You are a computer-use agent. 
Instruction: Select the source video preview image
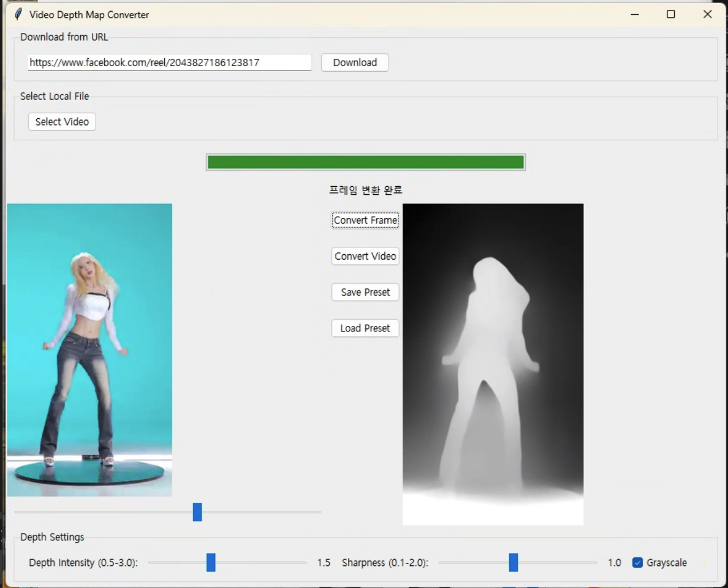coord(89,350)
